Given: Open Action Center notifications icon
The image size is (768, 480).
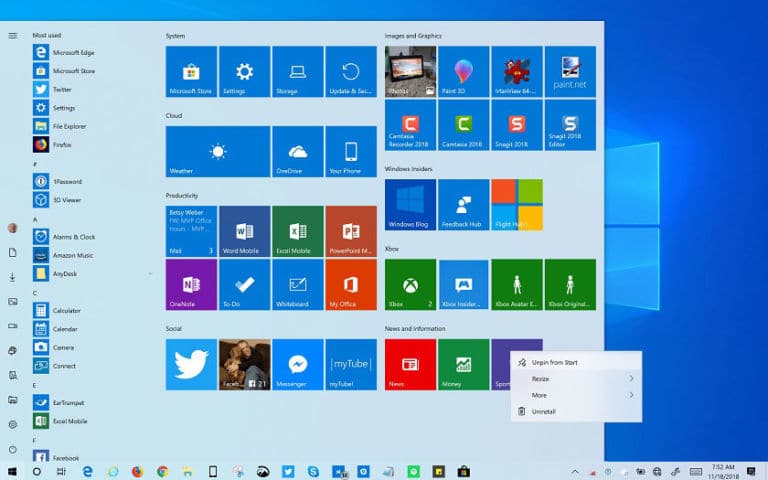Looking at the screenshot, I should [751, 472].
